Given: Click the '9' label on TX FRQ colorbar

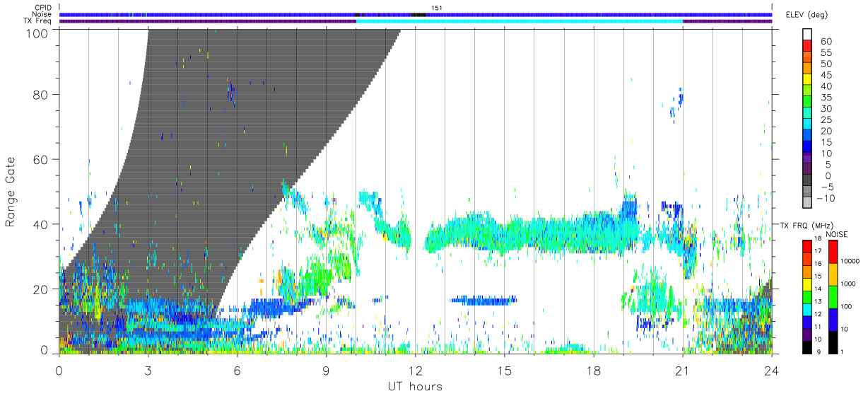Looking at the screenshot, I should coord(818,351).
